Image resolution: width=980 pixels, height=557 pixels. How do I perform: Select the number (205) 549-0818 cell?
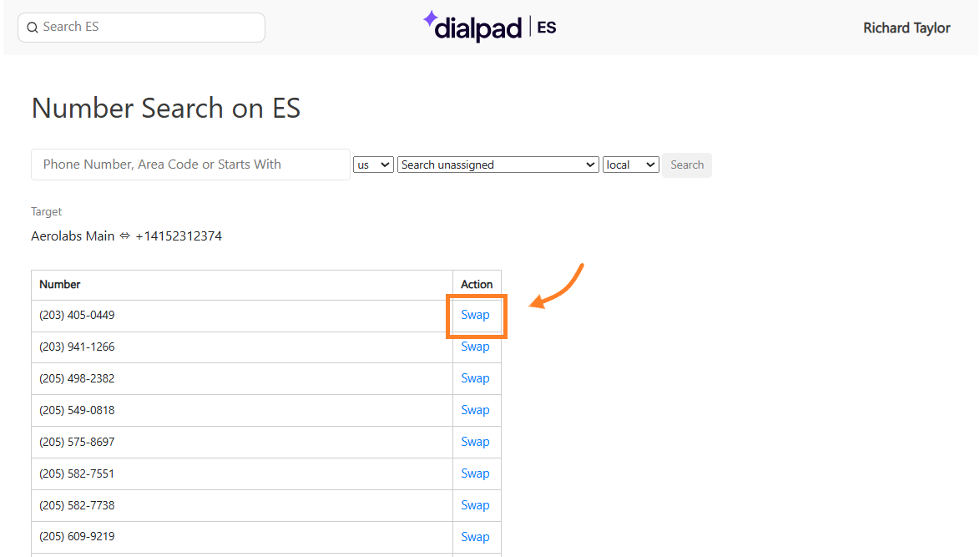tap(242, 411)
